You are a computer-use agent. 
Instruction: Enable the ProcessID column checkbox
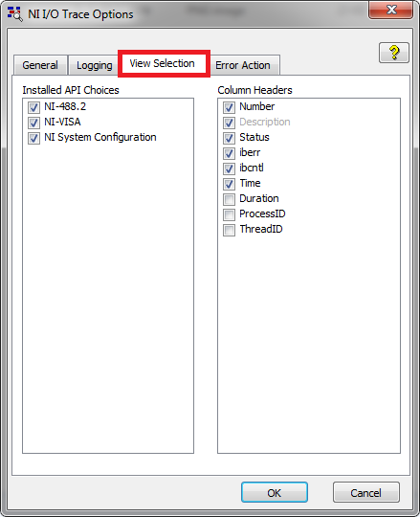point(229,214)
